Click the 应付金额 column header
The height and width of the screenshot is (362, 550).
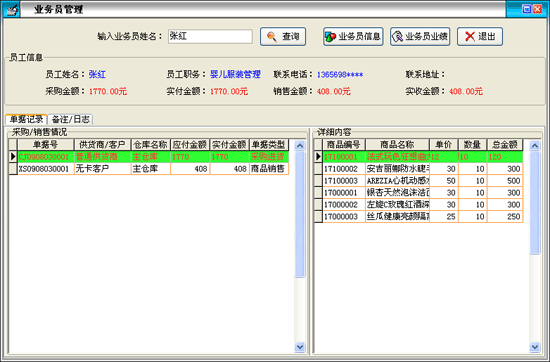click(190, 145)
